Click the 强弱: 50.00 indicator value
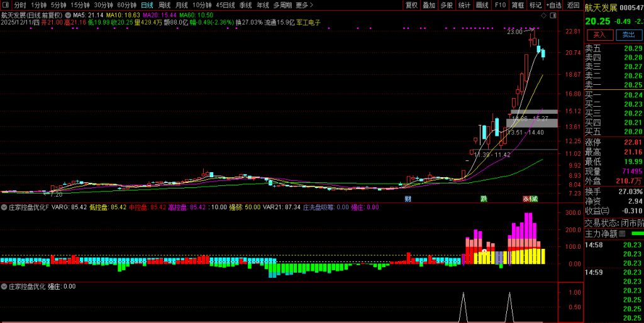 [244, 207]
